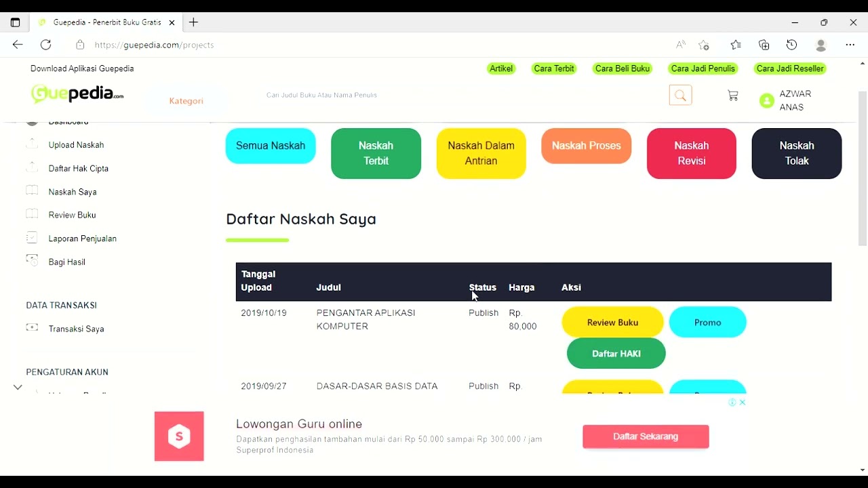Click the 2019/10/19 upload date cell
The image size is (868, 488).
click(x=264, y=313)
